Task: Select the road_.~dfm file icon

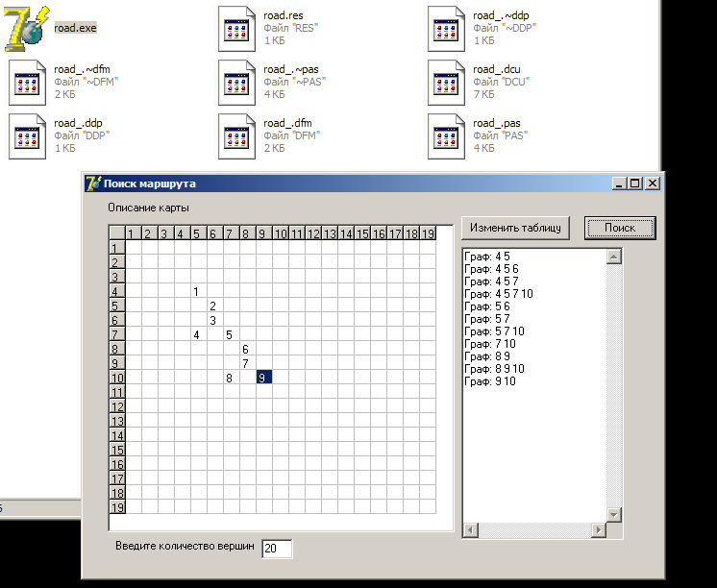Action: (x=28, y=83)
